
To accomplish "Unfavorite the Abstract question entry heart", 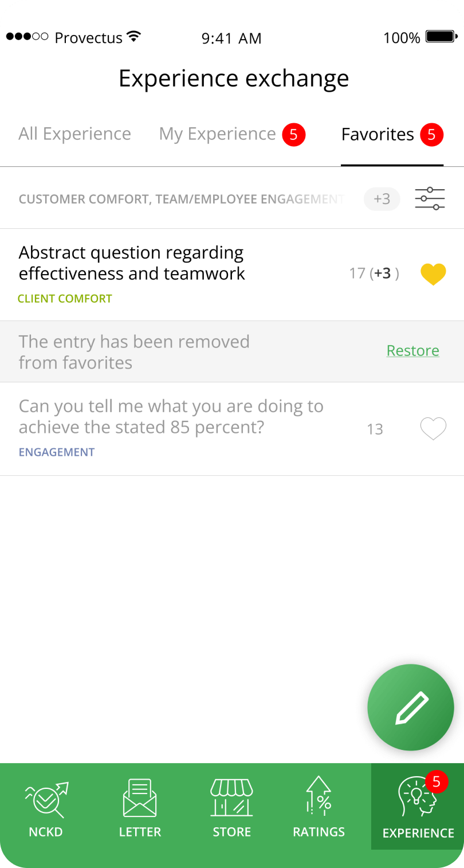I will (433, 274).
